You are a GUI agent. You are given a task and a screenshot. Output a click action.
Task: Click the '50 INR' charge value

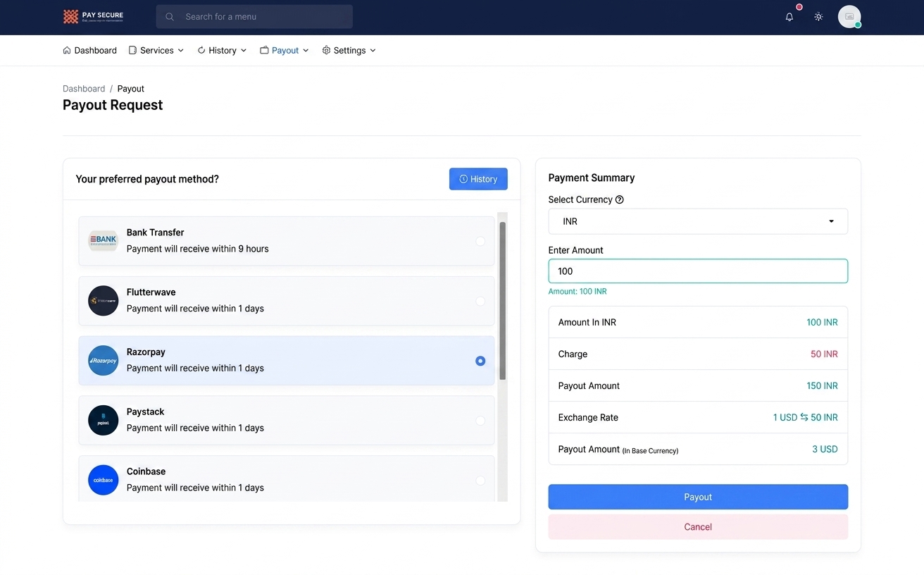click(824, 354)
